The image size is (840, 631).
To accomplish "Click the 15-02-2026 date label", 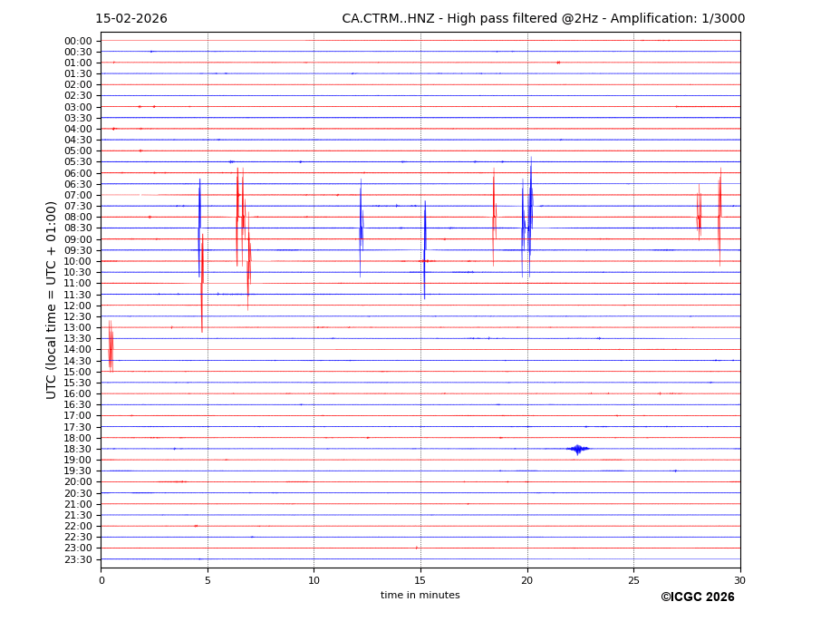I will [131, 19].
